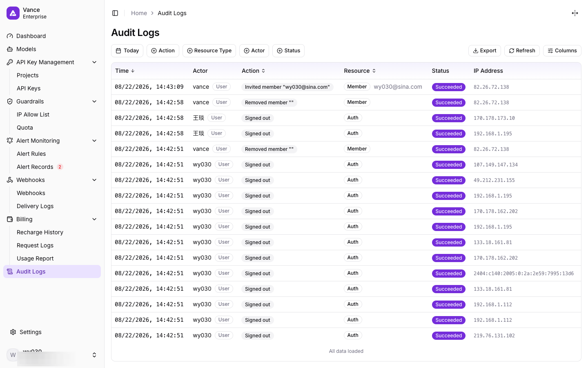Viewport: 588px width, 368px height.
Task: Click the Home breadcrumb link
Action: (x=139, y=13)
